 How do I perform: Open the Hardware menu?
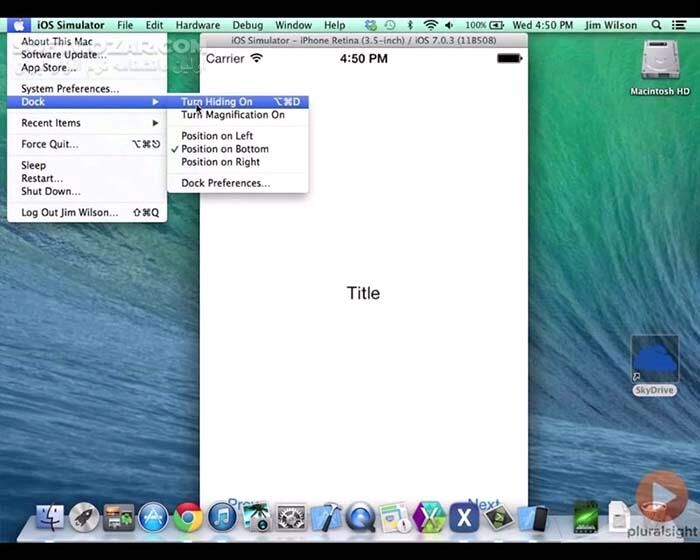pos(197,25)
